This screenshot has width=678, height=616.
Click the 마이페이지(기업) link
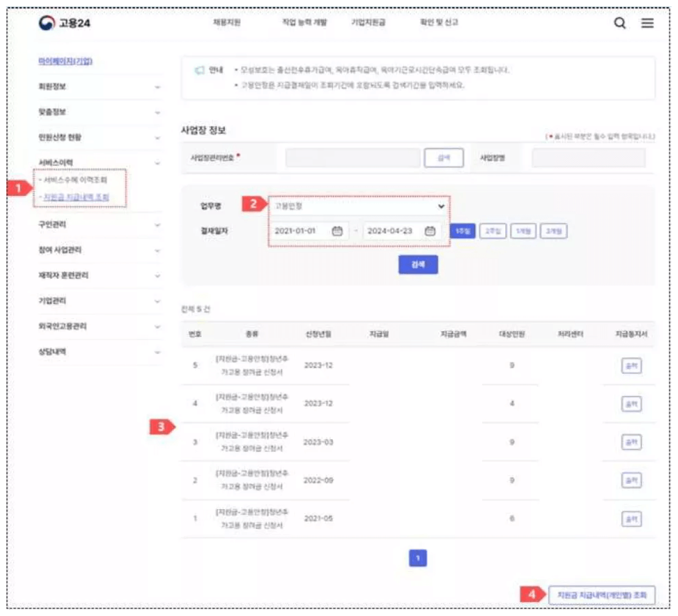(x=65, y=61)
